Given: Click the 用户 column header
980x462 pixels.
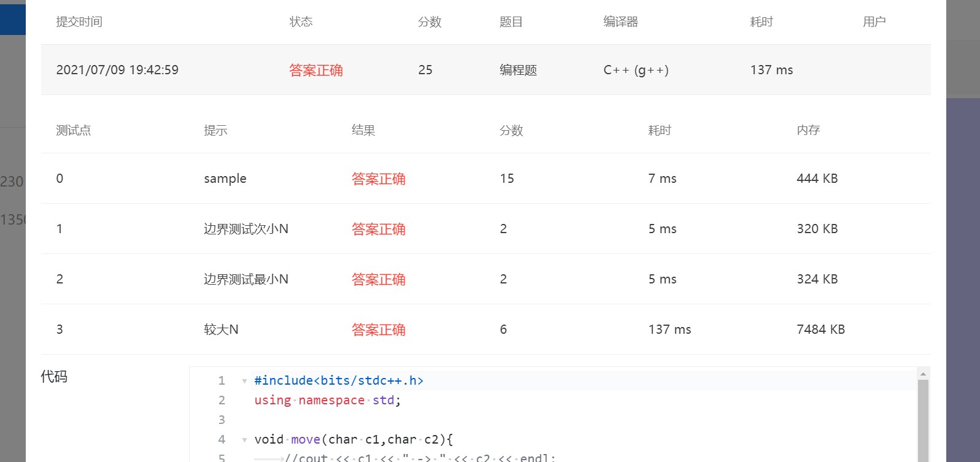Looking at the screenshot, I should 874,22.
